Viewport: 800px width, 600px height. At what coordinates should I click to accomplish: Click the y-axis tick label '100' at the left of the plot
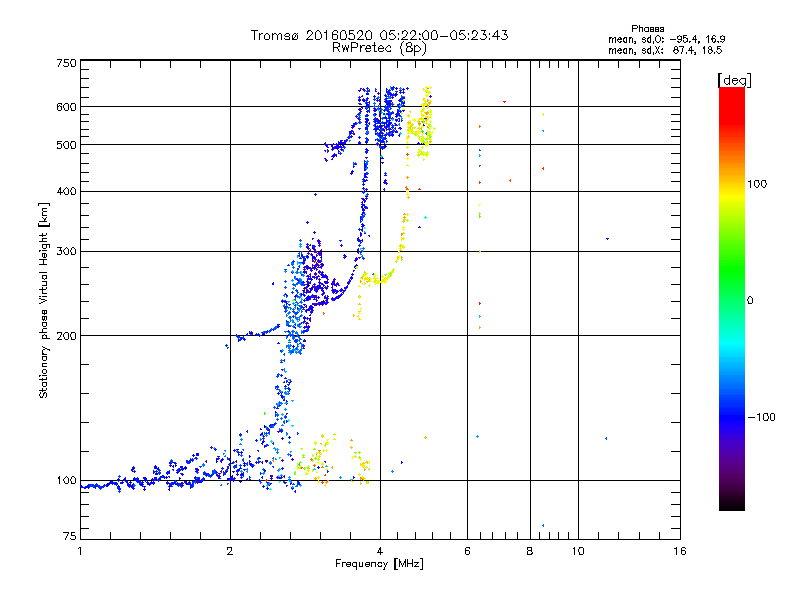click(x=66, y=480)
